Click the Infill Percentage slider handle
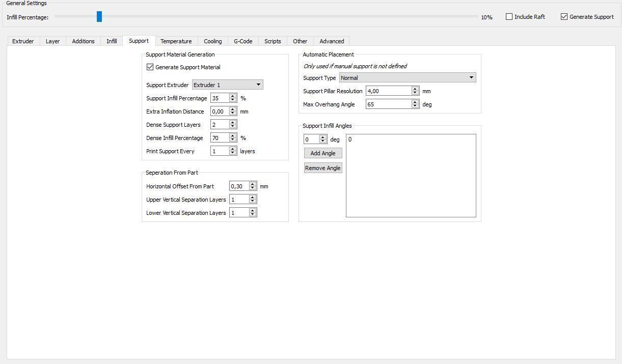This screenshot has height=364, width=622. [99, 17]
